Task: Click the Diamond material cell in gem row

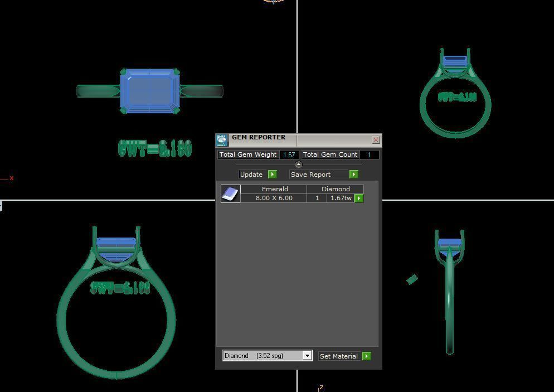Action: click(336, 189)
